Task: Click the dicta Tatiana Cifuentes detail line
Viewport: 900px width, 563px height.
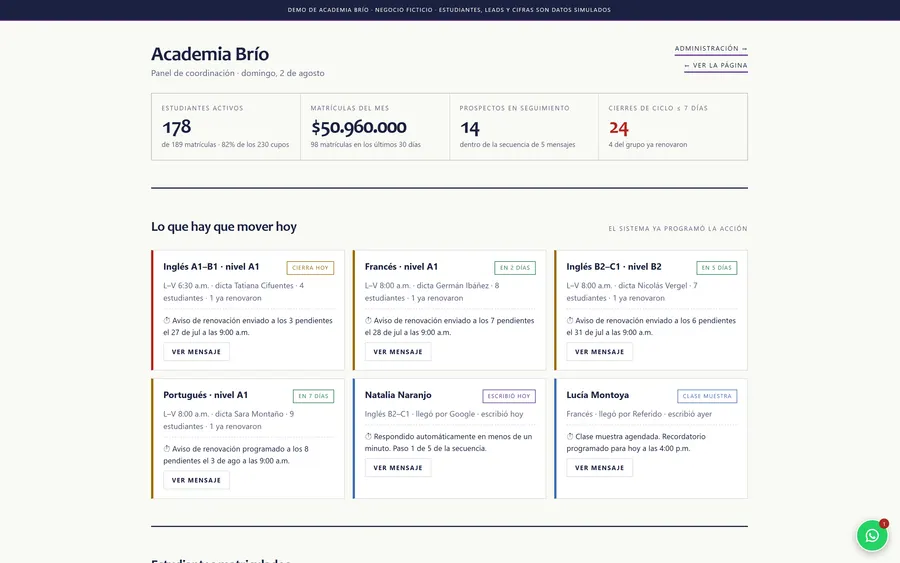Action: tap(234, 292)
